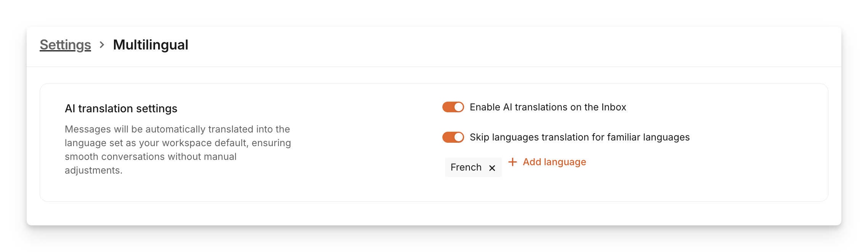Image resolution: width=868 pixels, height=252 pixels.
Task: Go back to the Settings page
Action: pos(65,45)
